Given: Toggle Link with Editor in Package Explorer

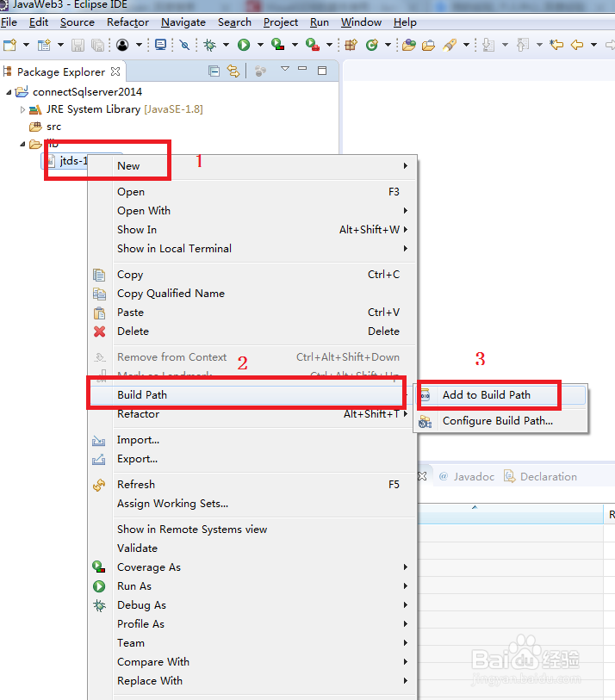Looking at the screenshot, I should 233,71.
